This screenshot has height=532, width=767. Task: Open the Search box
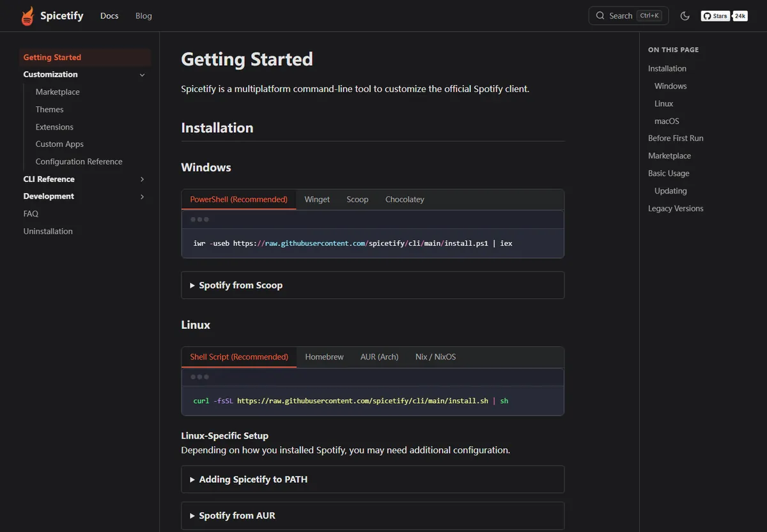click(628, 16)
